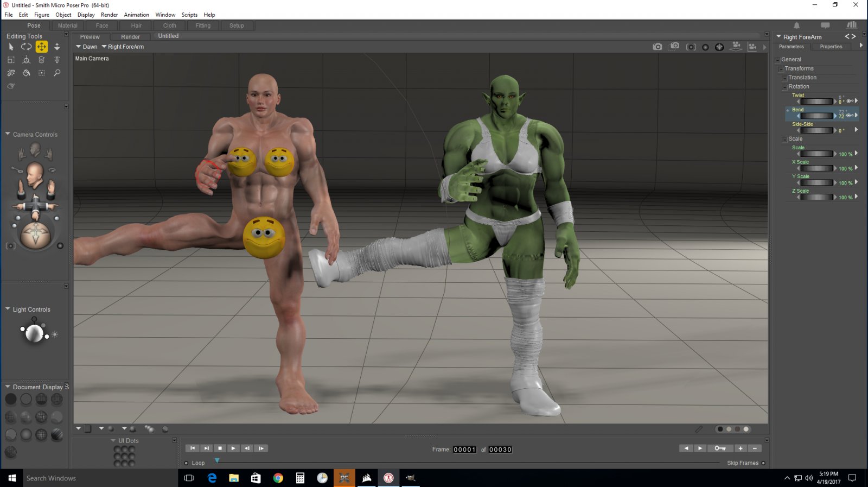Viewport: 868px width, 487px height.
Task: Collapse the General parameter group
Action: click(777, 60)
